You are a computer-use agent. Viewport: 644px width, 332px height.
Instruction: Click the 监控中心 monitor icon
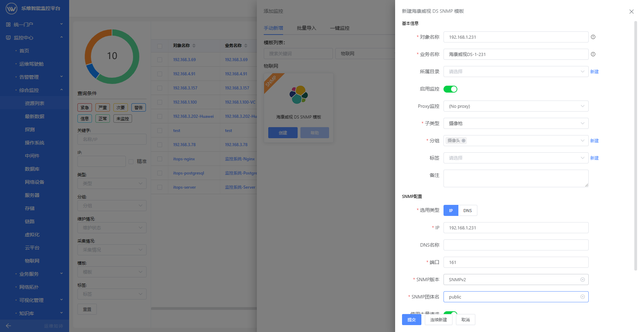click(x=8, y=38)
